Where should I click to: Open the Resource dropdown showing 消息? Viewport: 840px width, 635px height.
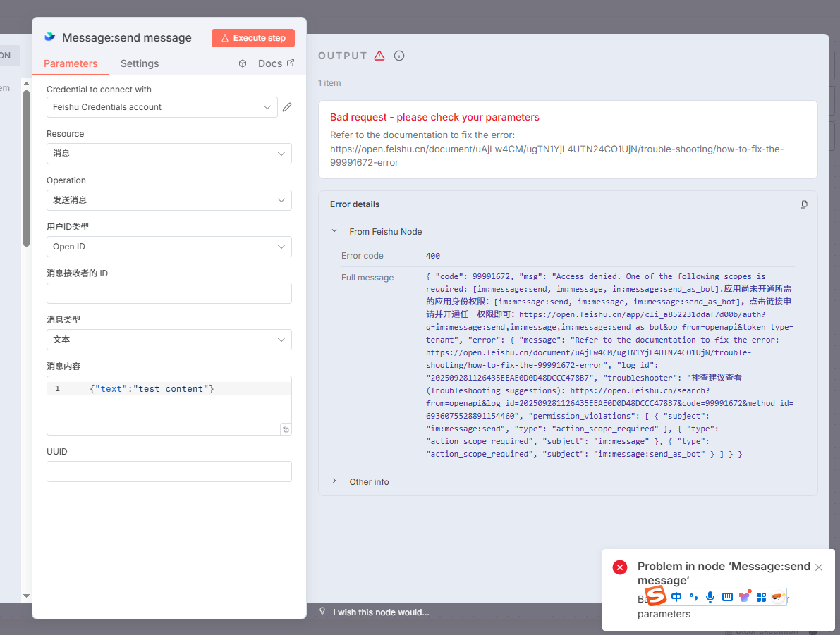[169, 154]
